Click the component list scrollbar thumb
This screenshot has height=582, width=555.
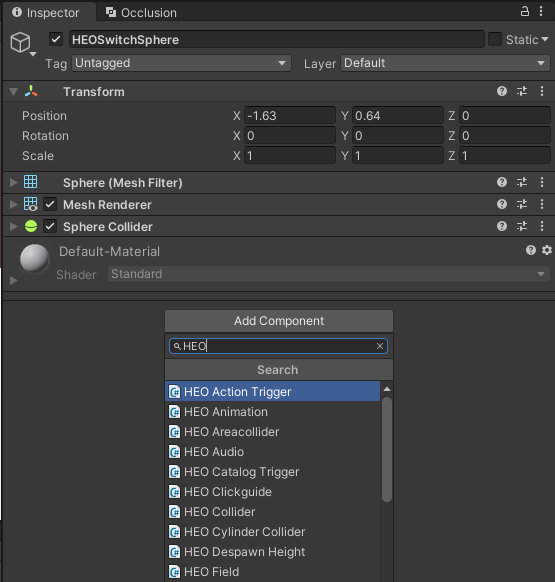[387, 449]
